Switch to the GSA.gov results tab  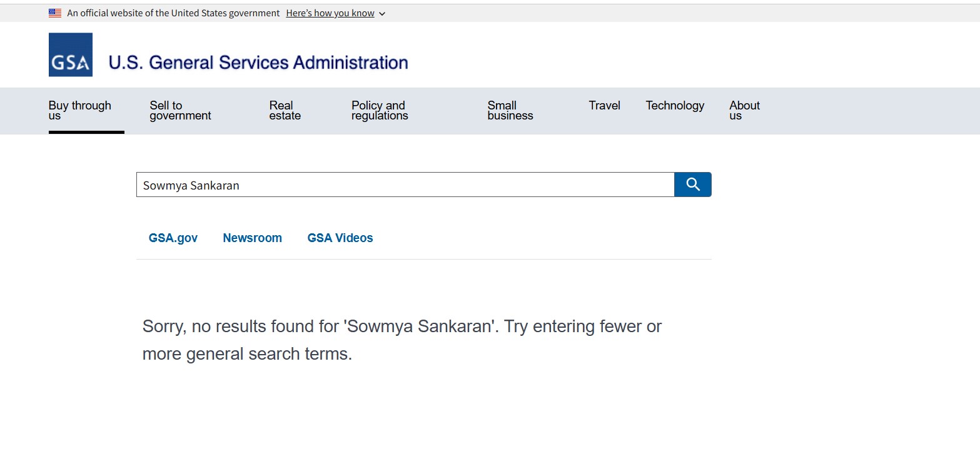pos(173,238)
